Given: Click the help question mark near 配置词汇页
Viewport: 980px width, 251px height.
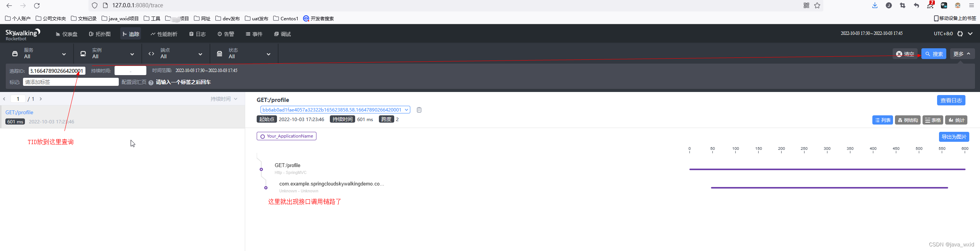Looking at the screenshot, I should [151, 83].
